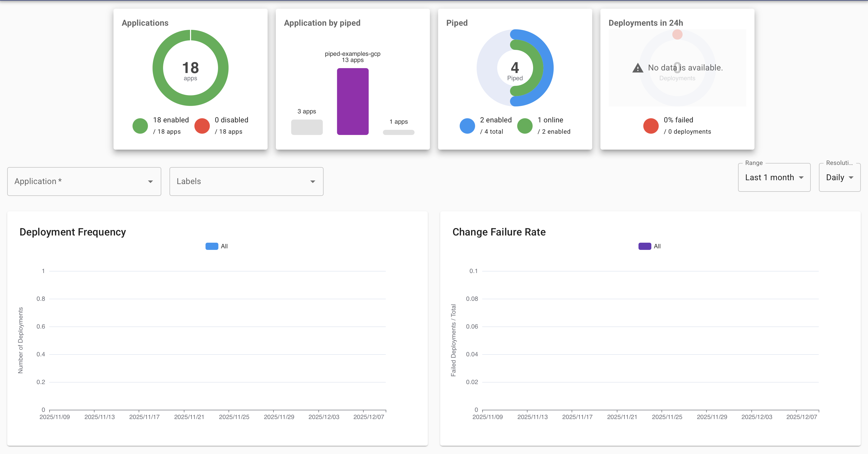Viewport: 868px width, 454px height.
Task: Click the green enabled apps indicator dot
Action: 140,126
